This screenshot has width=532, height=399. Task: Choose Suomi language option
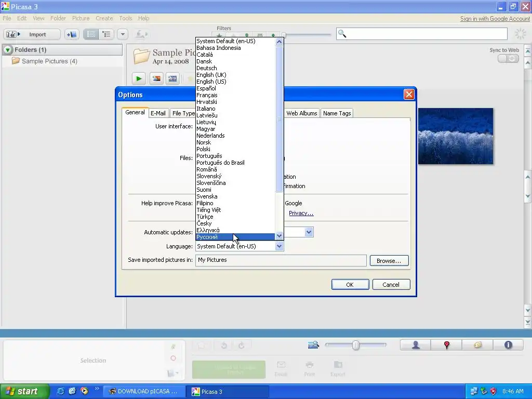coord(235,190)
